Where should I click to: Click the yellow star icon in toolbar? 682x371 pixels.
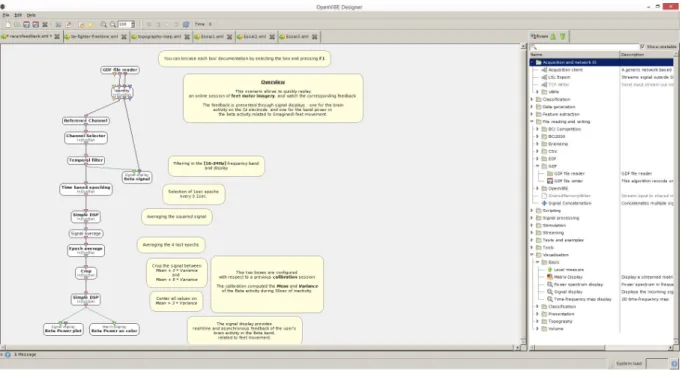tap(90, 24)
